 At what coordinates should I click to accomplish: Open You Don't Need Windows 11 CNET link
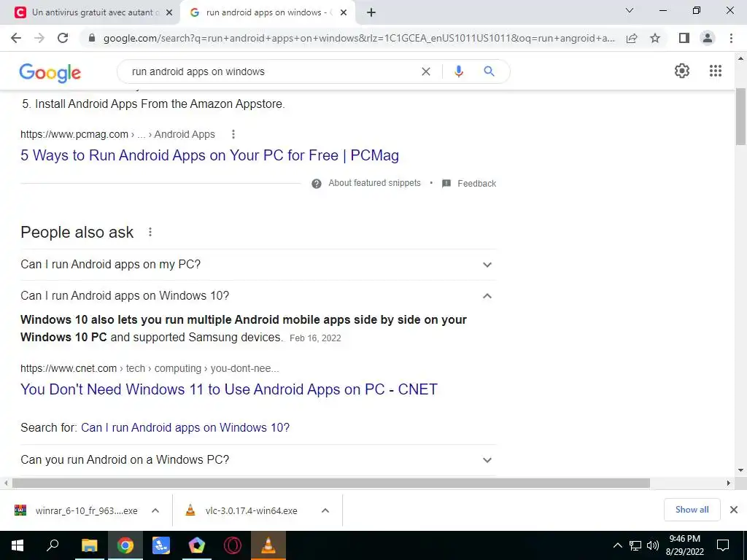coord(228,389)
